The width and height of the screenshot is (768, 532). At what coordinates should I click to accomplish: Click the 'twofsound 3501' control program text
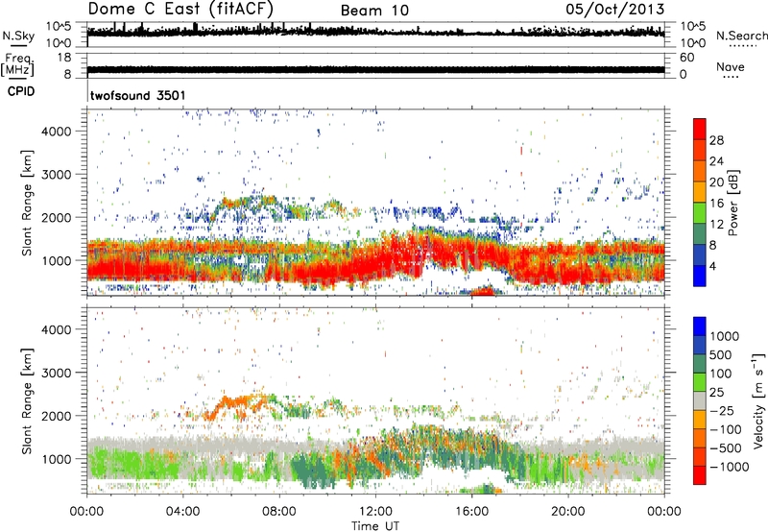coord(137,95)
